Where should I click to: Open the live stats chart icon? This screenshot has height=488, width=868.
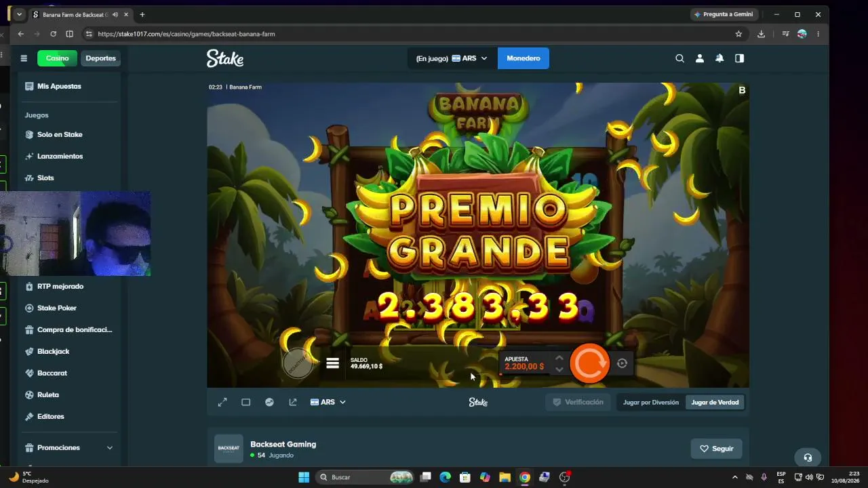[269, 402]
